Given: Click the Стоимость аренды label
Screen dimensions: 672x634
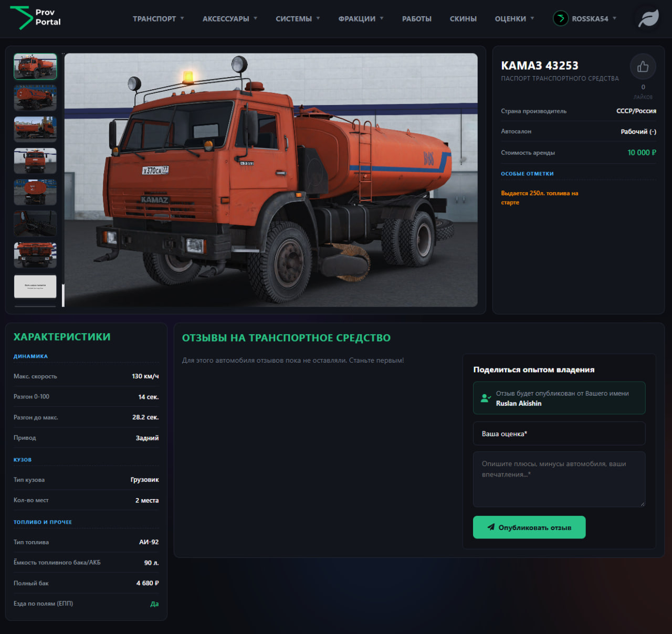Looking at the screenshot, I should pos(528,153).
